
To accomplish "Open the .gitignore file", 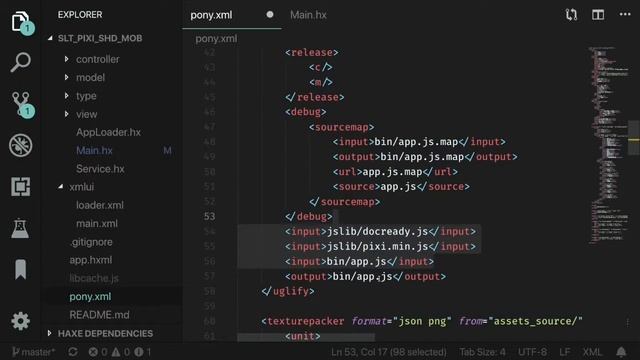I will click(x=91, y=242).
